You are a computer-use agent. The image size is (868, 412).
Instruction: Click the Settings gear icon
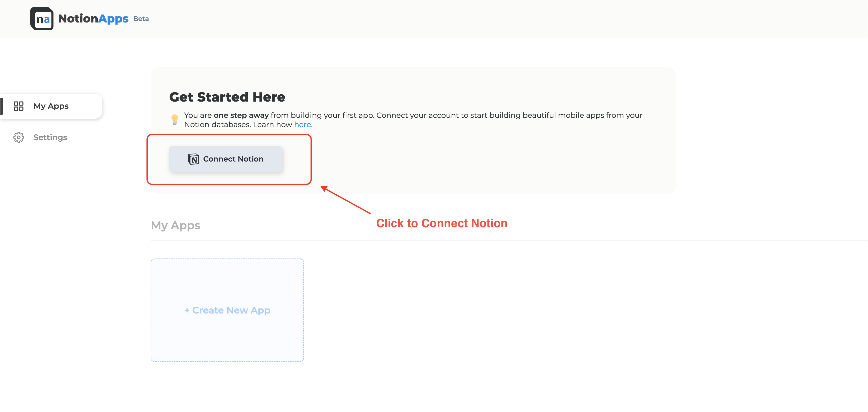[x=19, y=137]
